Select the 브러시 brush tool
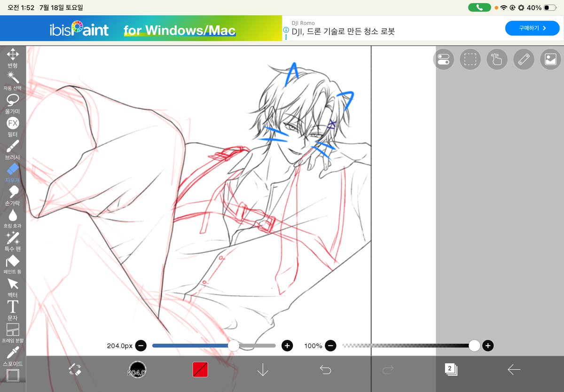 [x=13, y=149]
